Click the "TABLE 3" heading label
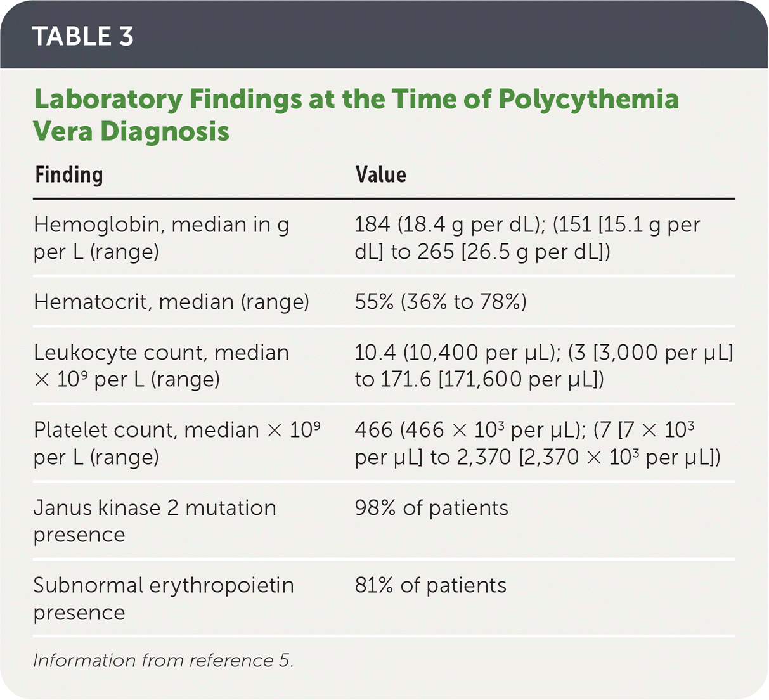This screenshot has height=700, width=769. pyautogui.click(x=83, y=37)
